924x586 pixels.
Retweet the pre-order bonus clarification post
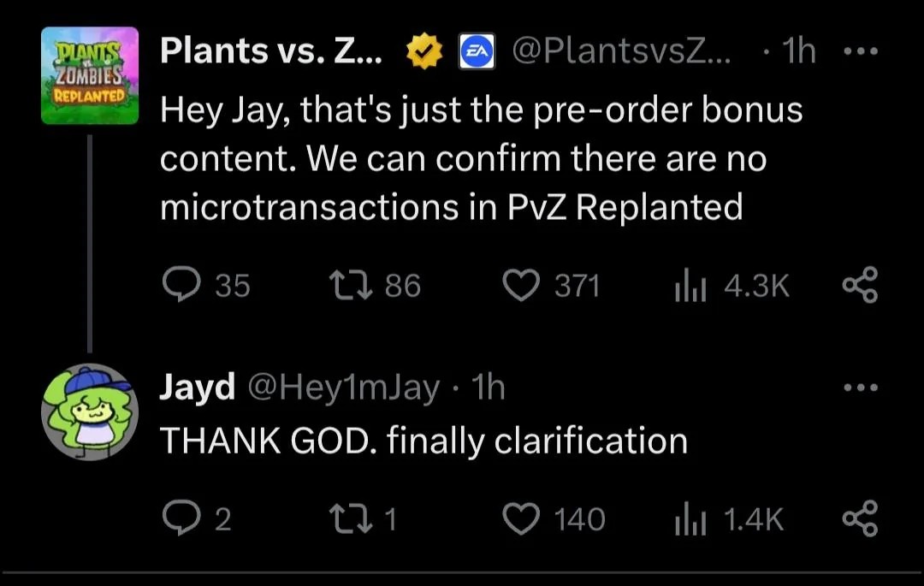pos(352,286)
